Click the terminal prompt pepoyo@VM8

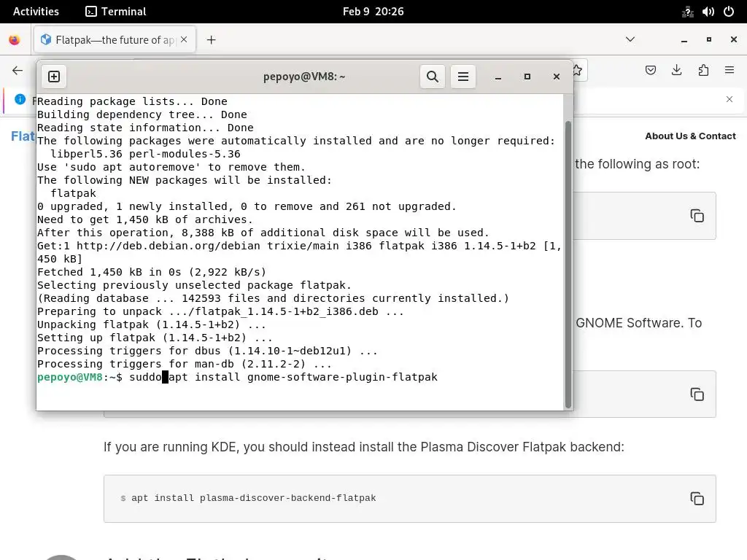pyautogui.click(x=69, y=377)
